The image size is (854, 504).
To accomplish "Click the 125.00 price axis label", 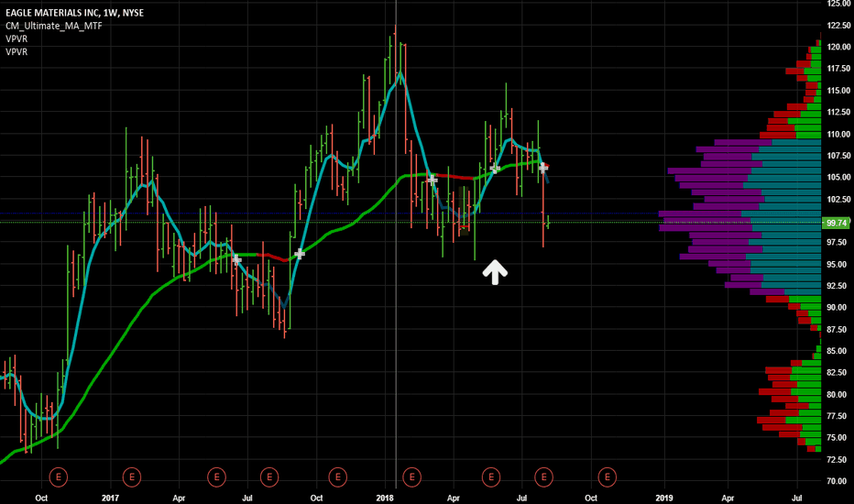I will [x=838, y=4].
